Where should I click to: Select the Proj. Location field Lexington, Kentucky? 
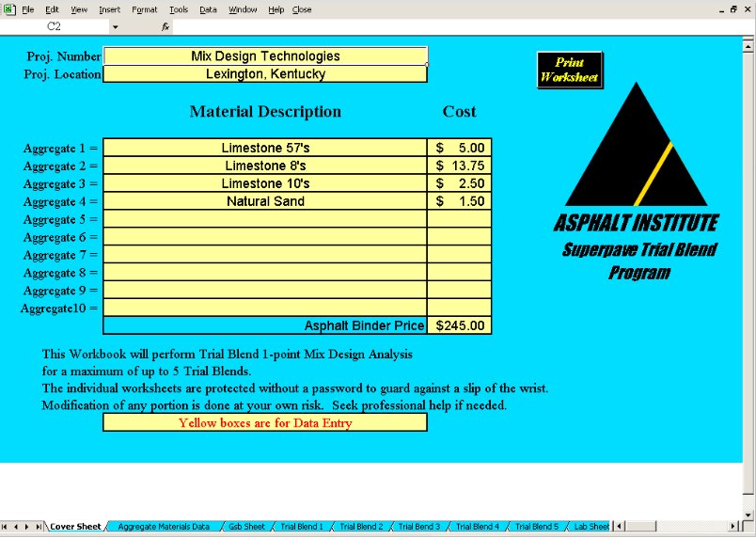pos(265,73)
